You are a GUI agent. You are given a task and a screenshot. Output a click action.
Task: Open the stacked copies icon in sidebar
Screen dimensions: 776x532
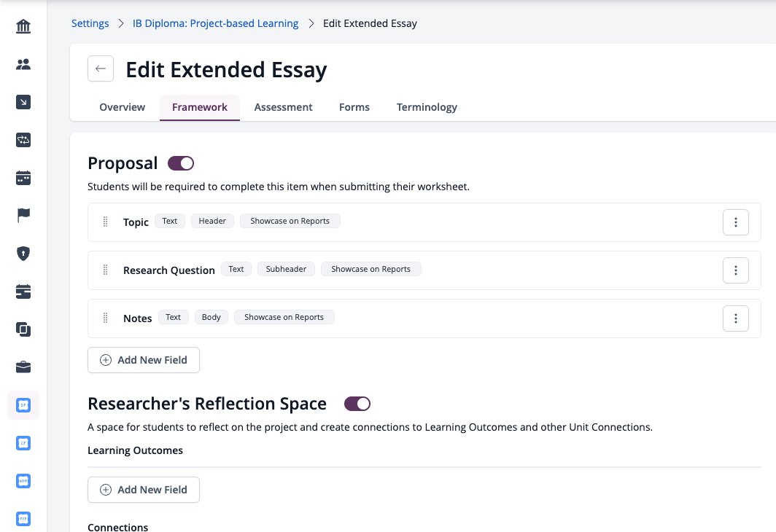(23, 329)
